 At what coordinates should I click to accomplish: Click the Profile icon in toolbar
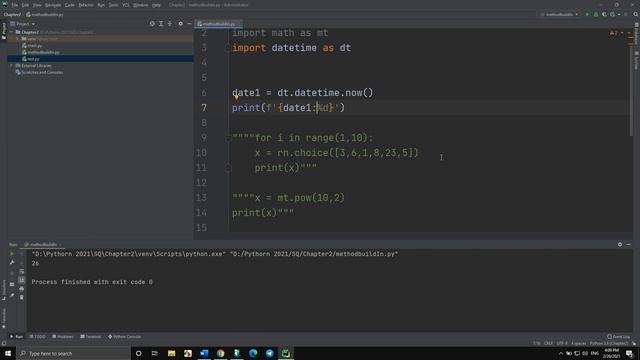[x=613, y=14]
